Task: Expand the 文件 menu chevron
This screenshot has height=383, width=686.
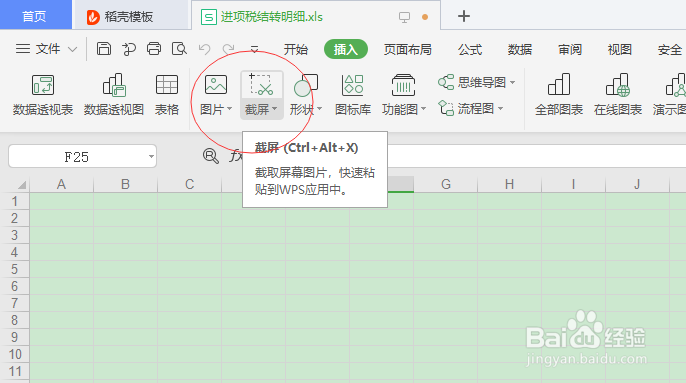Action: (x=73, y=49)
